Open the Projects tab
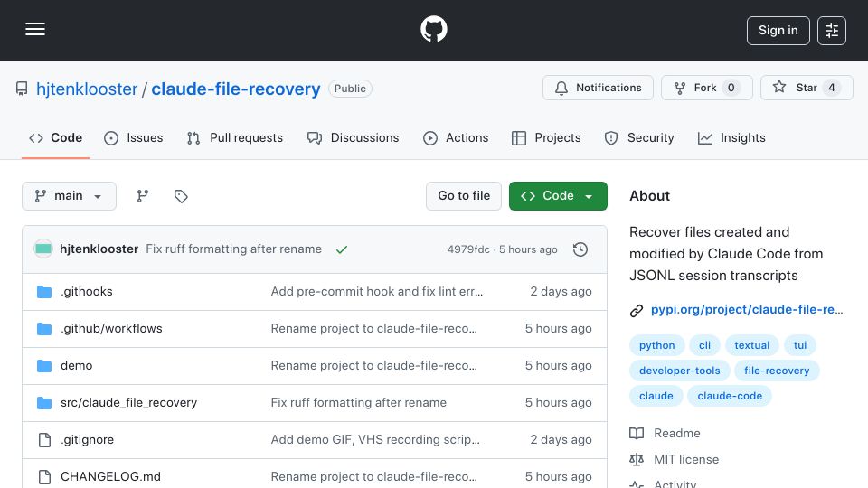 tap(546, 137)
